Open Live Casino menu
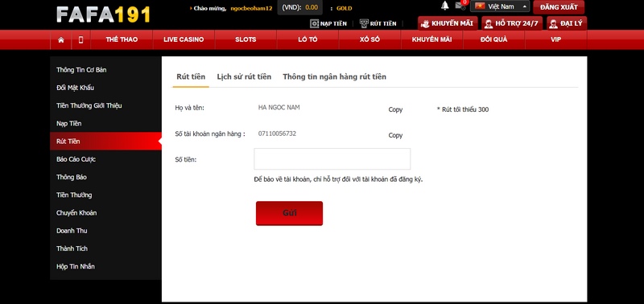Viewport: 644px width, 304px height. click(184, 39)
